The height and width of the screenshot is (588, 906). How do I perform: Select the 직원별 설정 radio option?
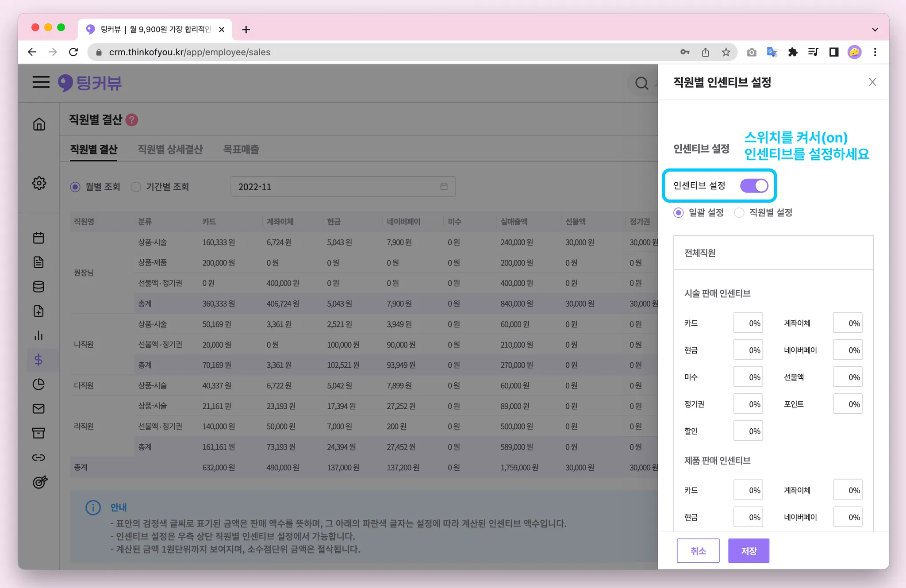pyautogui.click(x=739, y=213)
